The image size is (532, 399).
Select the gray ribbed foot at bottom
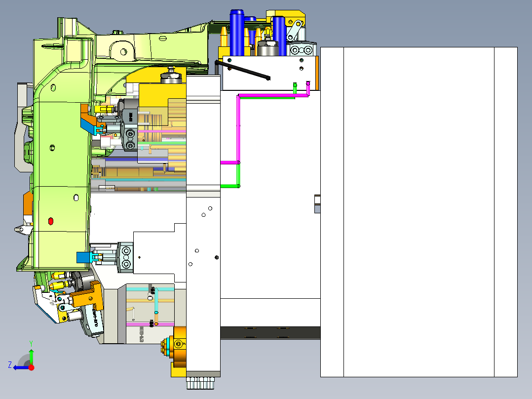pyautogui.click(x=200, y=383)
